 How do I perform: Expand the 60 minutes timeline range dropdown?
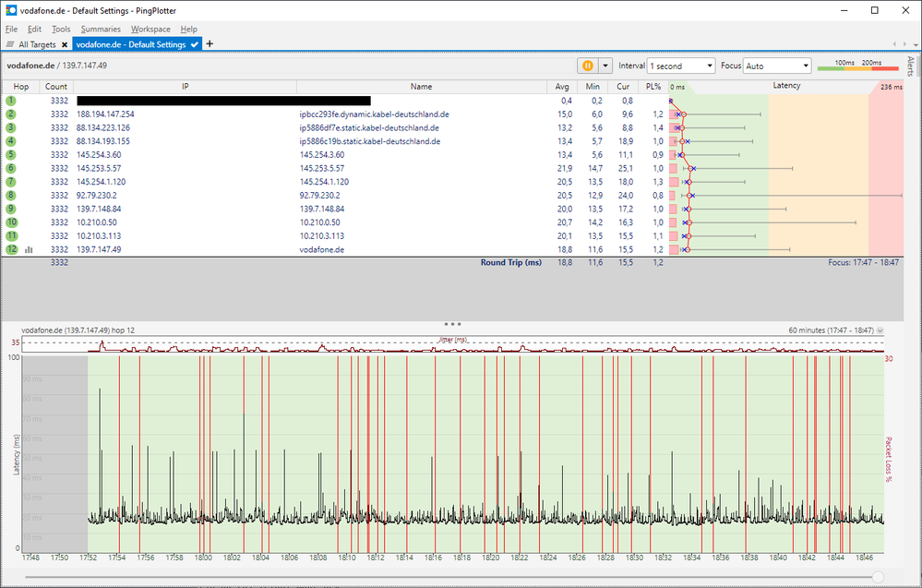point(880,330)
